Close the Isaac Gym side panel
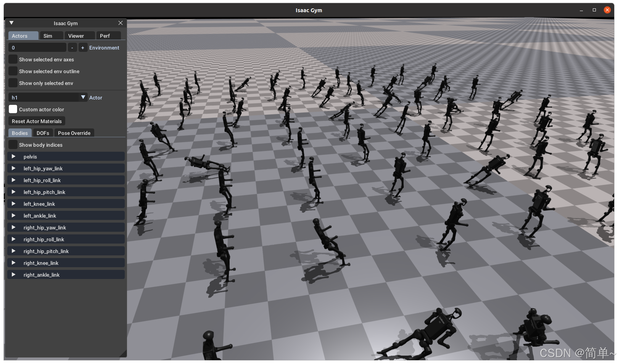 pyautogui.click(x=121, y=23)
